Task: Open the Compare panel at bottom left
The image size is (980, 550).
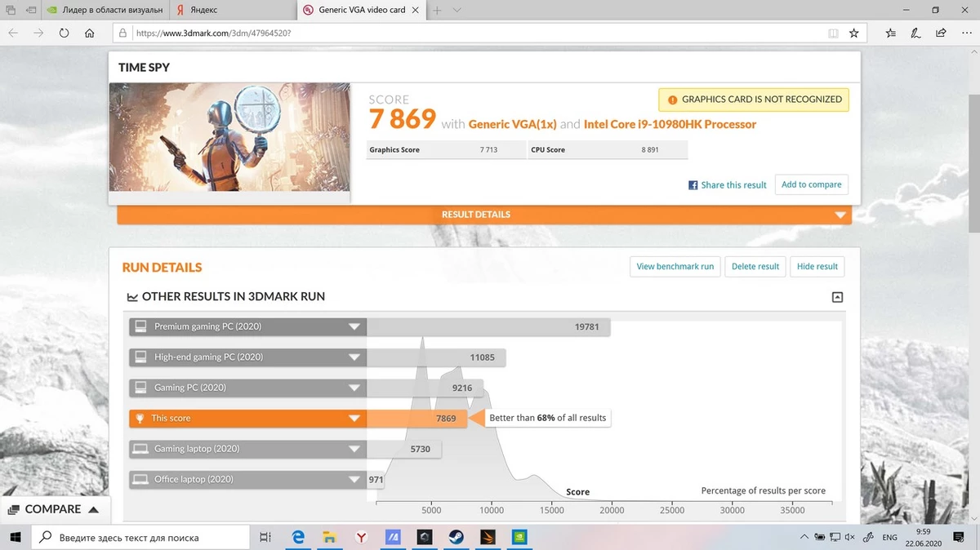Action: coord(54,509)
